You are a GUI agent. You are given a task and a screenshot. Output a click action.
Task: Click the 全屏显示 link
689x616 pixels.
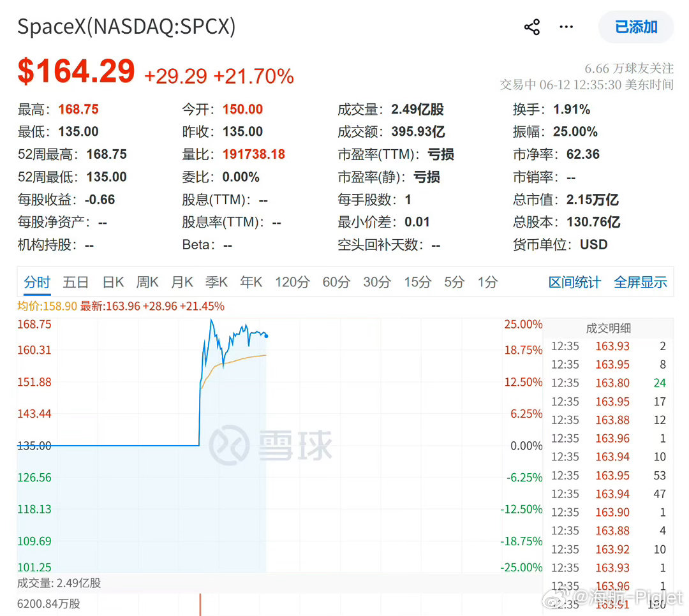[x=641, y=282]
